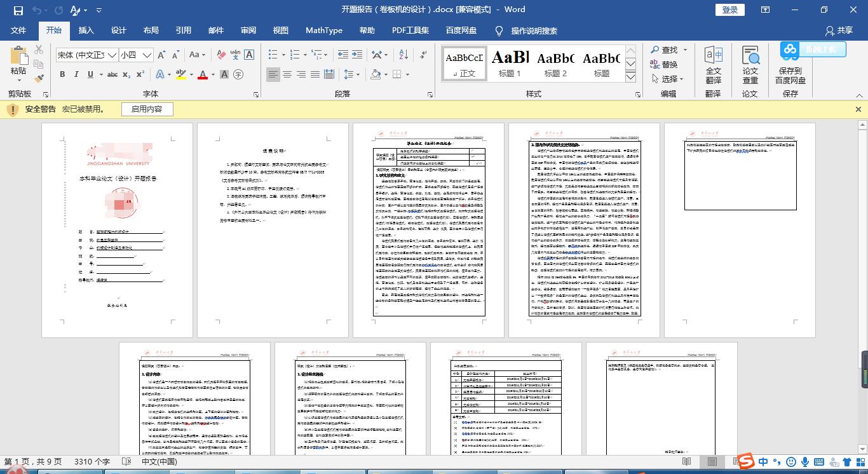Clear all formatting with the eraser icon
This screenshot has height=474, width=868.
tap(221, 55)
